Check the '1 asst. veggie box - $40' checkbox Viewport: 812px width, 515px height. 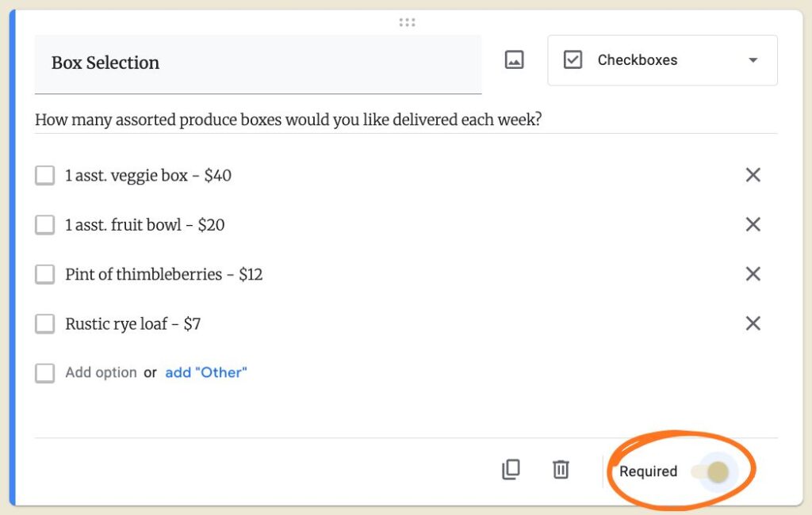click(44, 176)
